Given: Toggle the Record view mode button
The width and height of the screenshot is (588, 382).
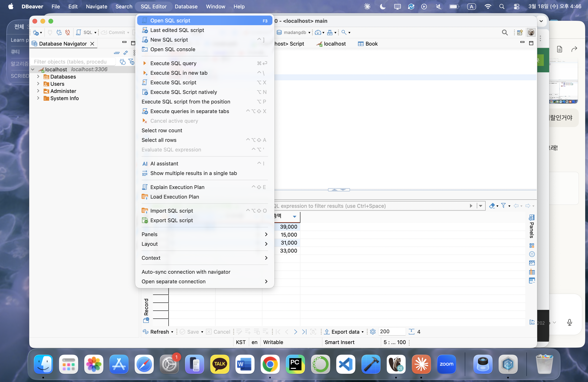Looking at the screenshot, I should point(146,307).
